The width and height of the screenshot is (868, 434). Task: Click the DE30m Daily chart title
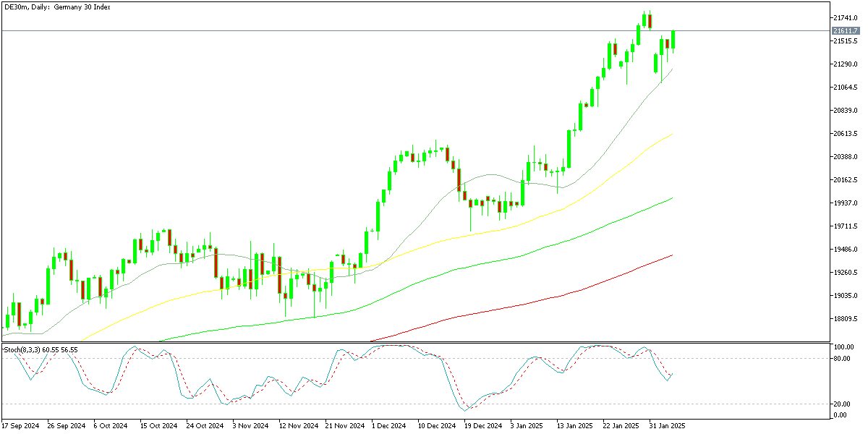[56, 7]
